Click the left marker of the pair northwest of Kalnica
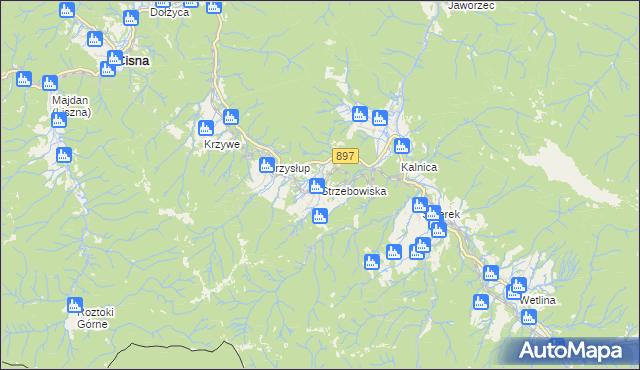640x370 pixels. coord(360,114)
